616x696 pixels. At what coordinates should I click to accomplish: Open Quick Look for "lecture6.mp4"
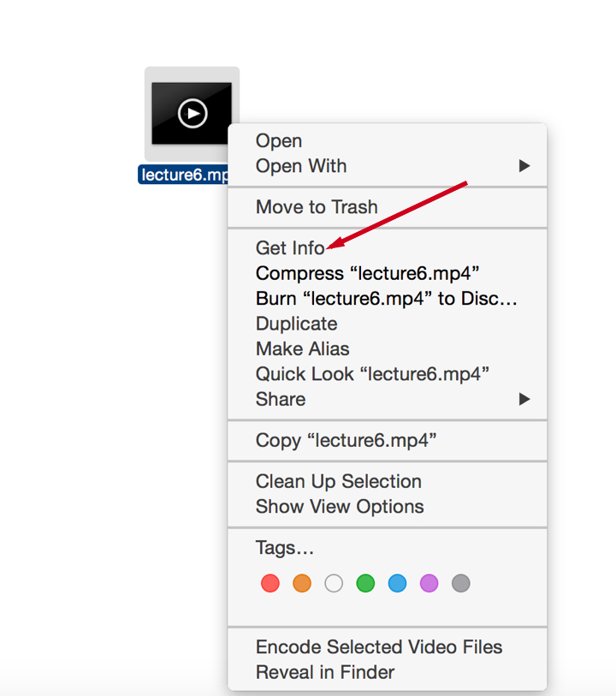click(x=372, y=374)
